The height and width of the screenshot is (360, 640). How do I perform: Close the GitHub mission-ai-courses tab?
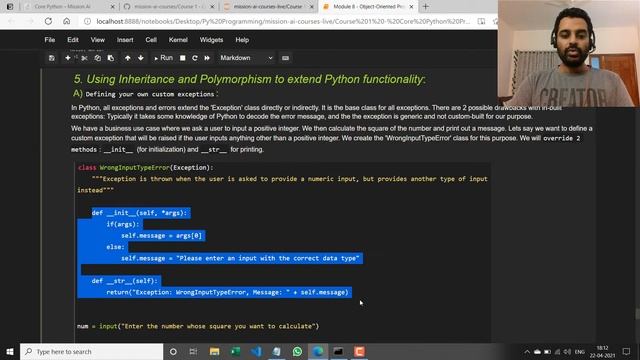(x=212, y=7)
